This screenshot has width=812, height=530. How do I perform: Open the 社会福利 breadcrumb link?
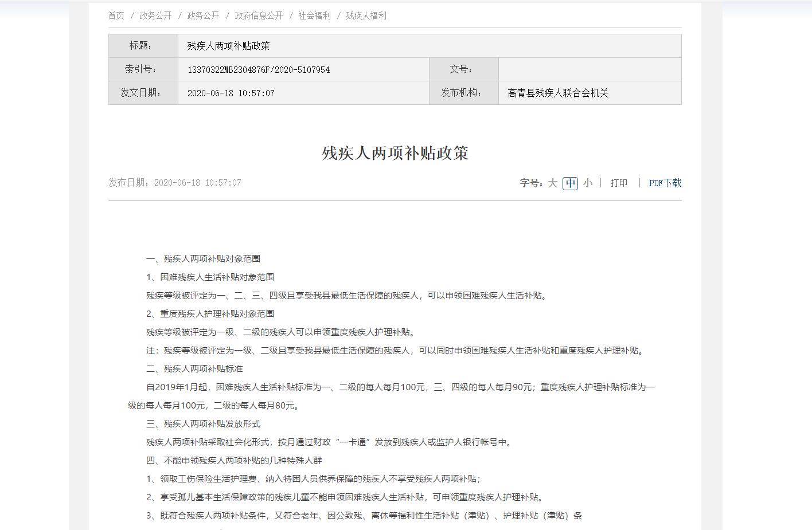[314, 15]
